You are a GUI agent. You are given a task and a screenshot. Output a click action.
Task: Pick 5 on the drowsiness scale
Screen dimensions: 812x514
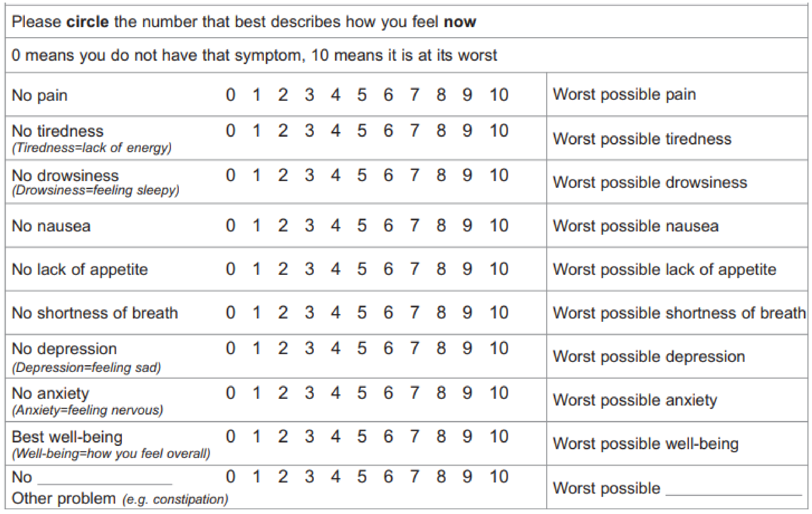click(361, 175)
